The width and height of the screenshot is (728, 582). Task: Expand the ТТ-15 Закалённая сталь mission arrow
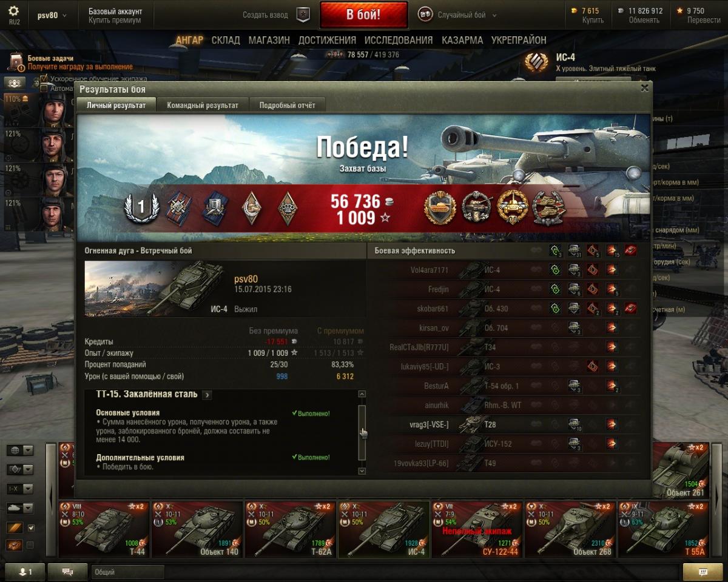click(207, 395)
